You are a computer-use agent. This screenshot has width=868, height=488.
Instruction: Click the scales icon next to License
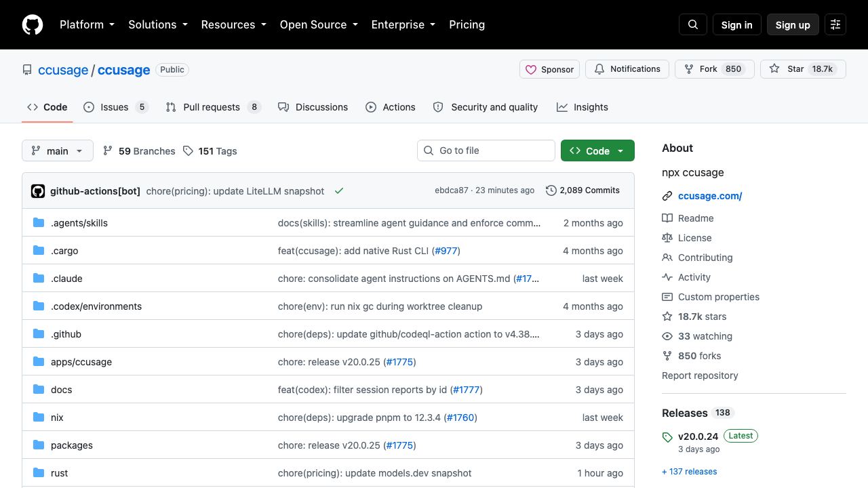tap(667, 238)
